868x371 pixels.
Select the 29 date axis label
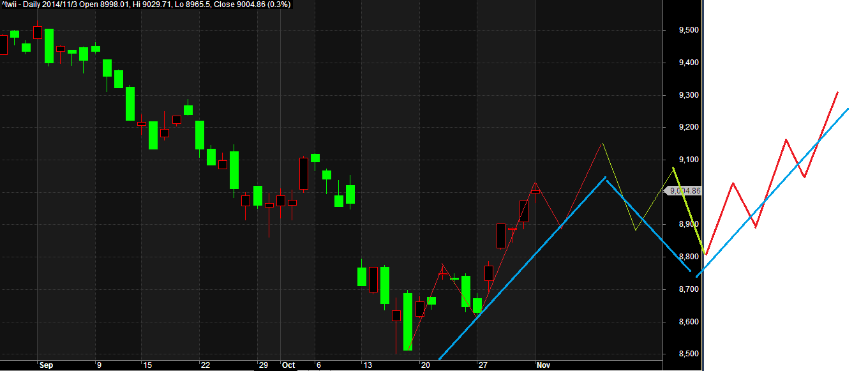(x=263, y=365)
